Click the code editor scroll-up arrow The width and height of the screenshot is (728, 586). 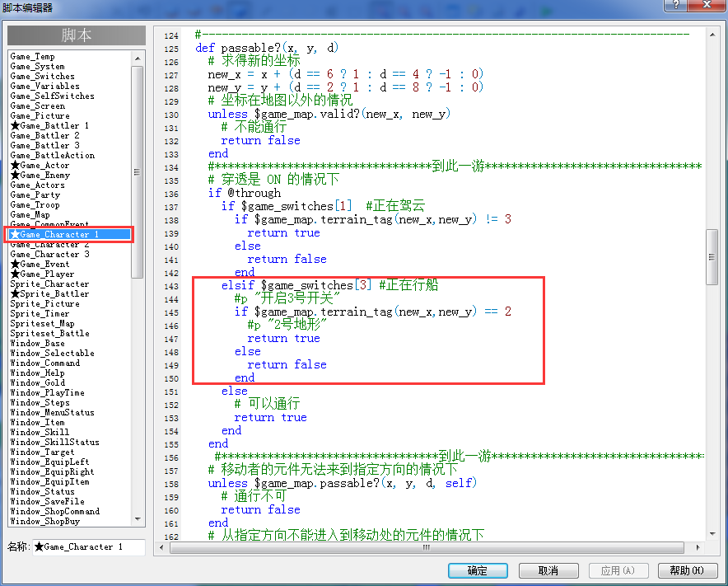[712, 35]
